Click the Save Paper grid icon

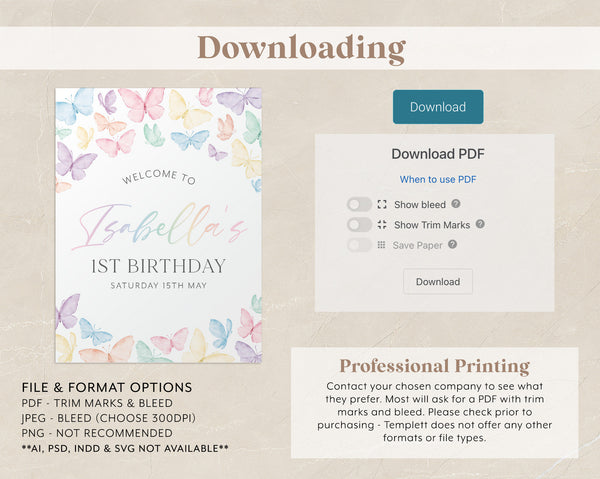click(382, 245)
